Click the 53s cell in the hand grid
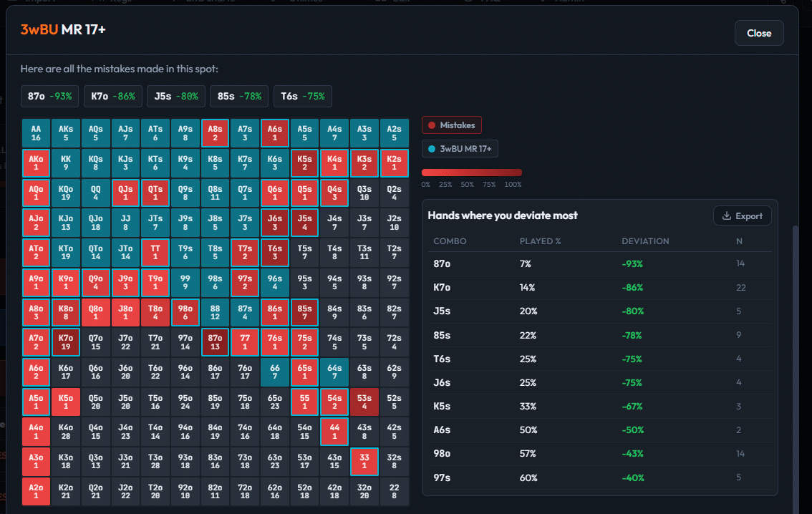Screen dimensions: 812x514 [364, 402]
